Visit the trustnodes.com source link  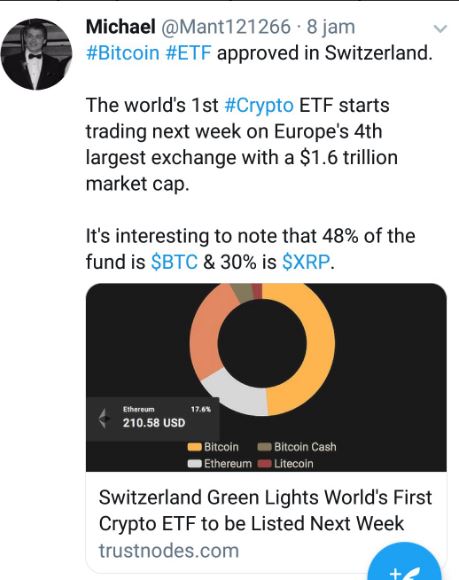click(x=169, y=551)
